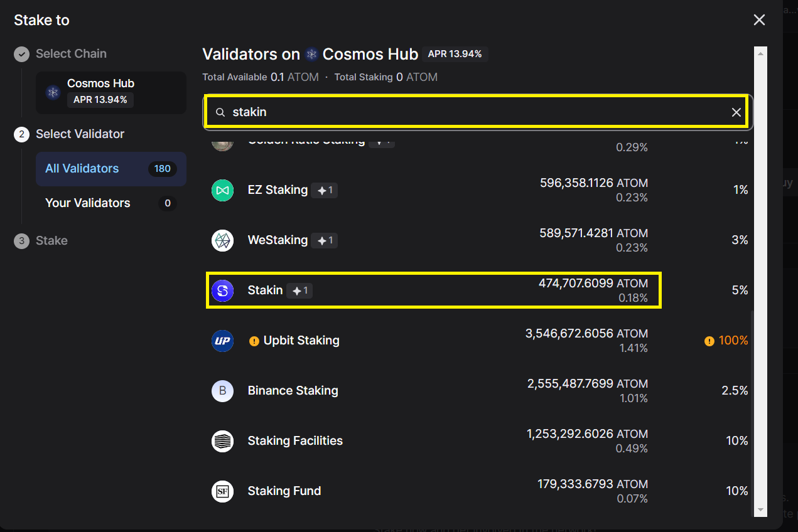Image resolution: width=798 pixels, height=532 pixels.
Task: Select the WeStaking logo
Action: [222, 240]
